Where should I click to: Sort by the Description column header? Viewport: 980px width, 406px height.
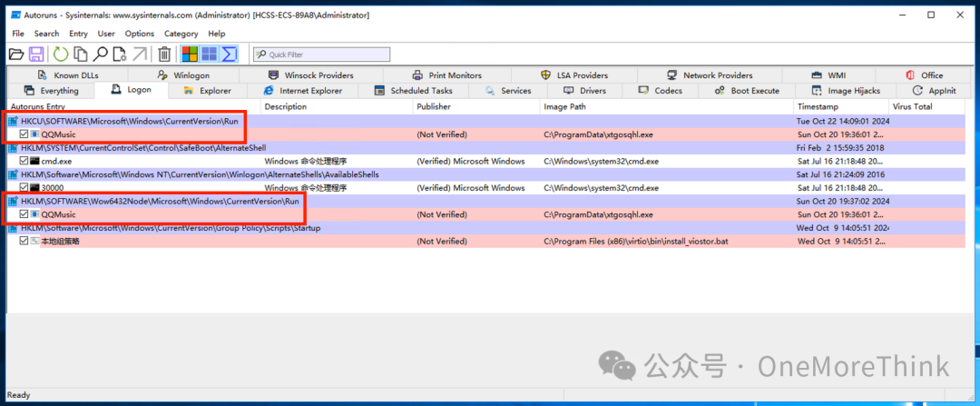click(337, 107)
